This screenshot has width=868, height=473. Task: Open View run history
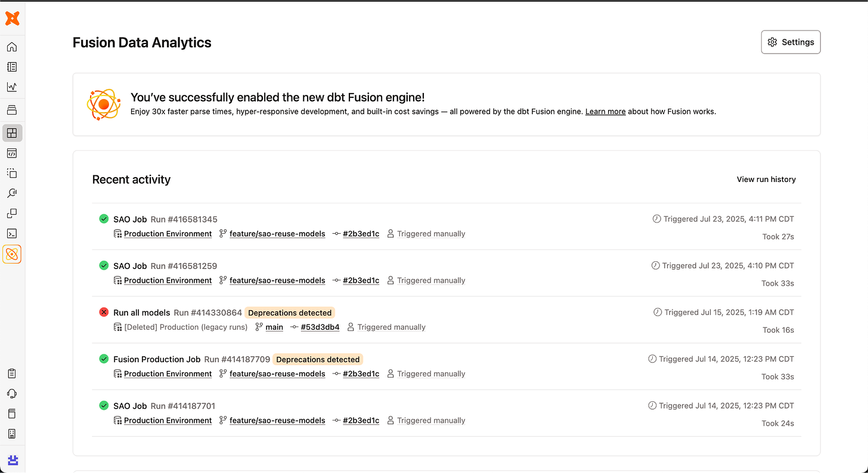point(766,180)
